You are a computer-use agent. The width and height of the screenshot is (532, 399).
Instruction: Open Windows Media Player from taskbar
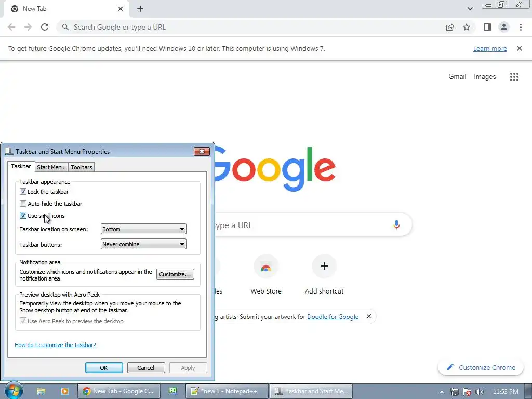64,391
